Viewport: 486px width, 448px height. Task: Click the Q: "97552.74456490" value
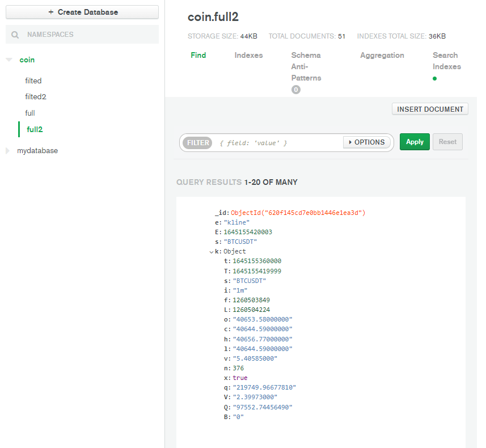click(x=263, y=407)
